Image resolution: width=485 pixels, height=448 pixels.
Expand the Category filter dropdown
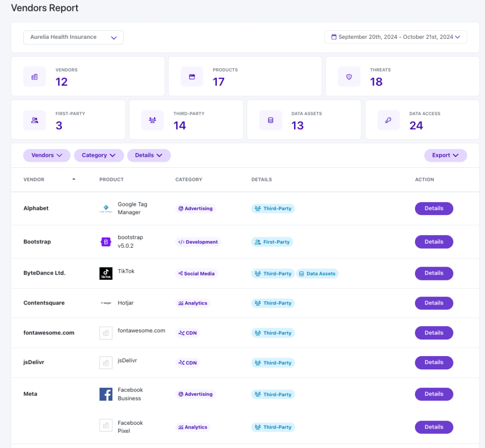(99, 155)
